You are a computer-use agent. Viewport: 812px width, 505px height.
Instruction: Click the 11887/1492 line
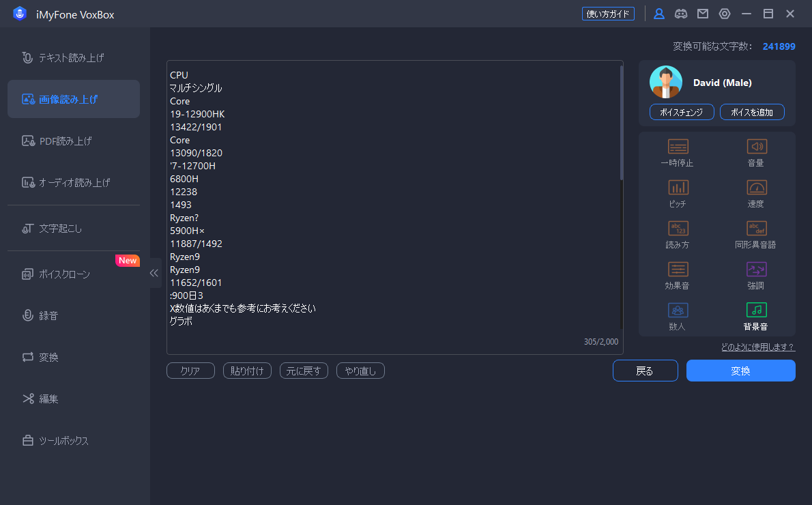pos(196,244)
